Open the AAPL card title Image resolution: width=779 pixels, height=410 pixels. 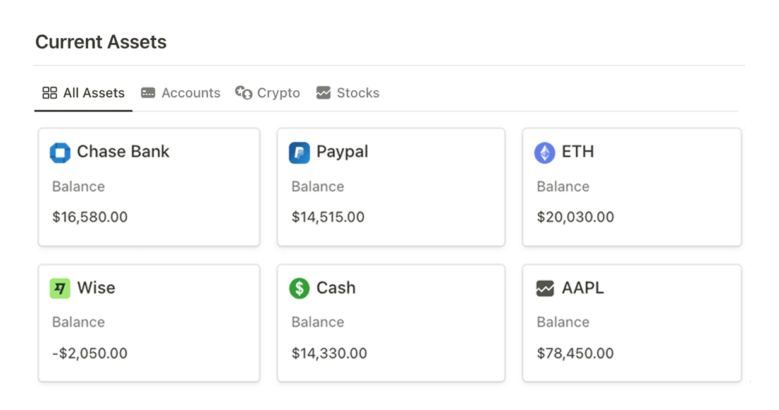(583, 288)
